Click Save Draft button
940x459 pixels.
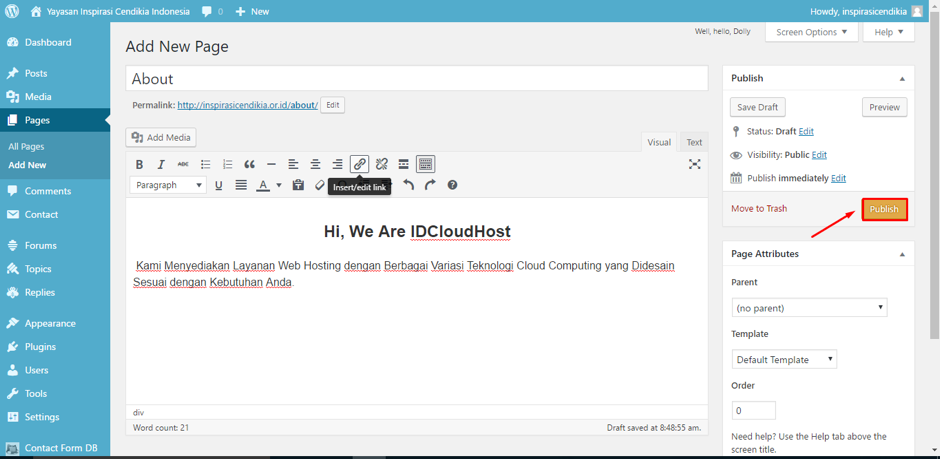tap(758, 107)
